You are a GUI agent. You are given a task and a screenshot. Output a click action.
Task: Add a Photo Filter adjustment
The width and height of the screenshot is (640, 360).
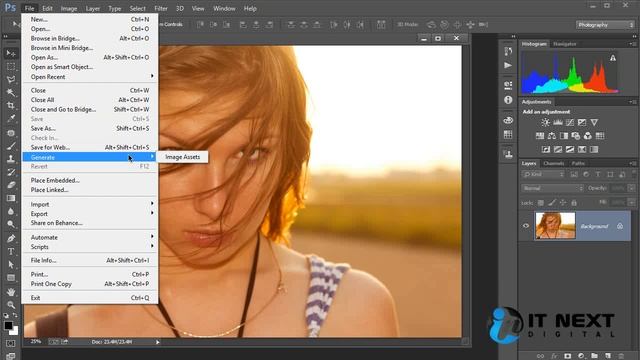[576, 136]
